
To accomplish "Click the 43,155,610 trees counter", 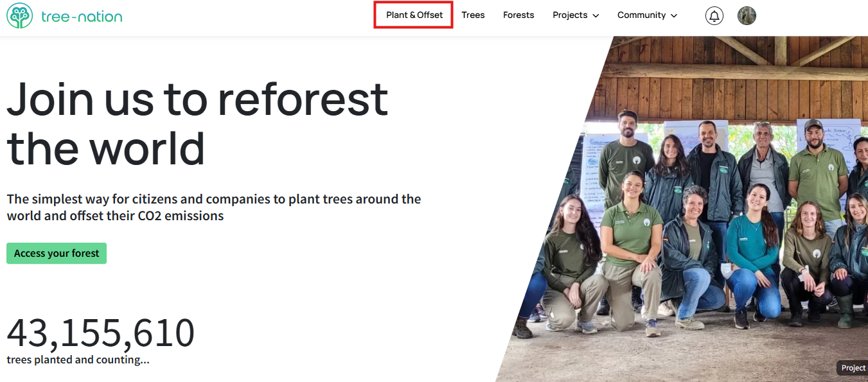I will click(x=101, y=333).
